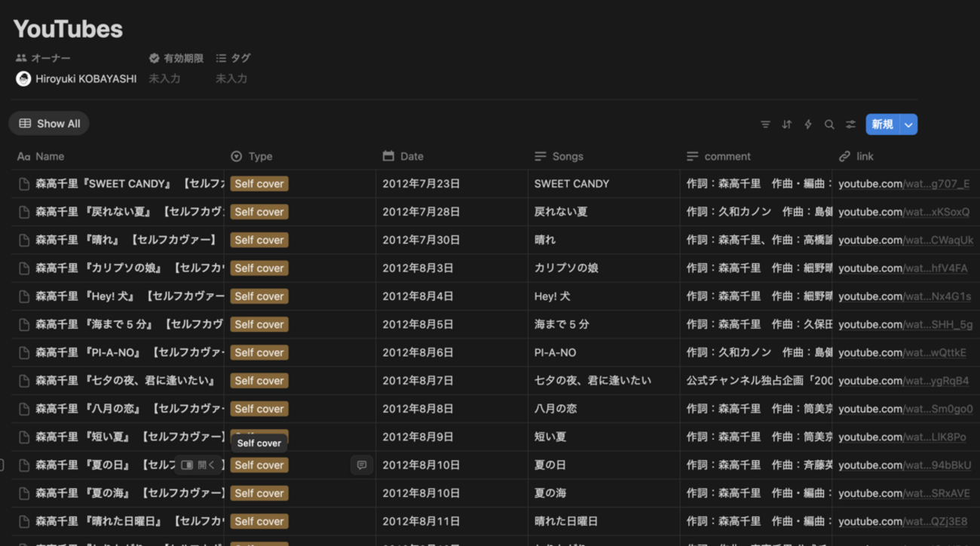This screenshot has height=546, width=980.
Task: Click the page icon of 晴れ row
Action: click(24, 240)
